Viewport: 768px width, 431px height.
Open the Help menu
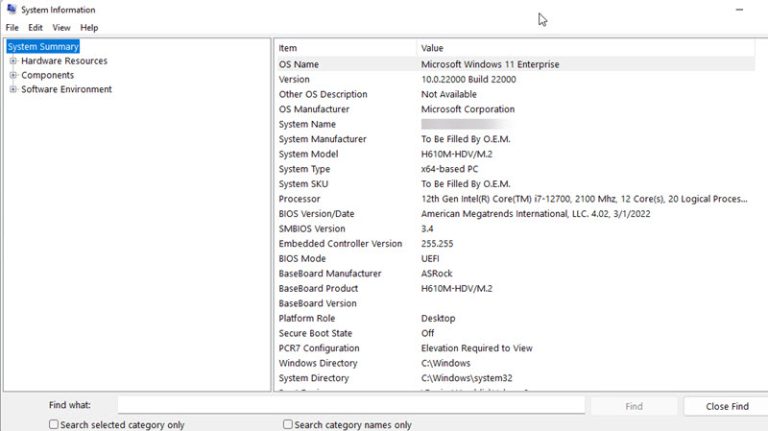click(x=89, y=27)
